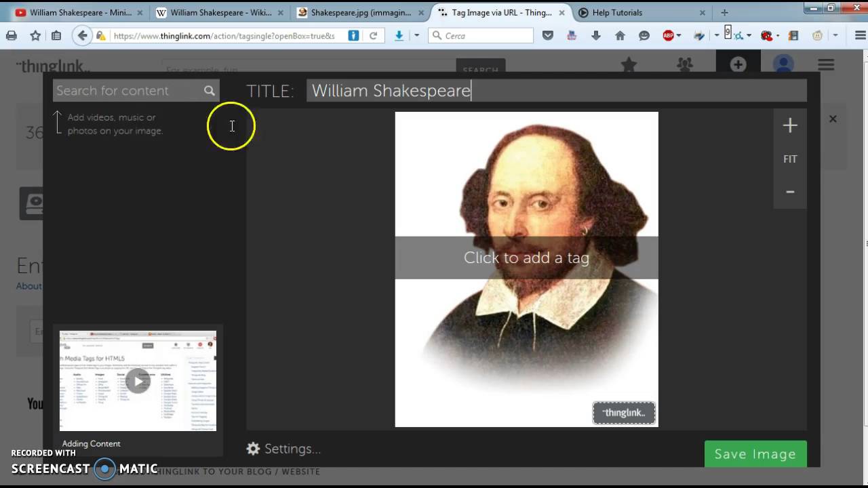
Task: Click the browser back arrow
Action: point(83,36)
